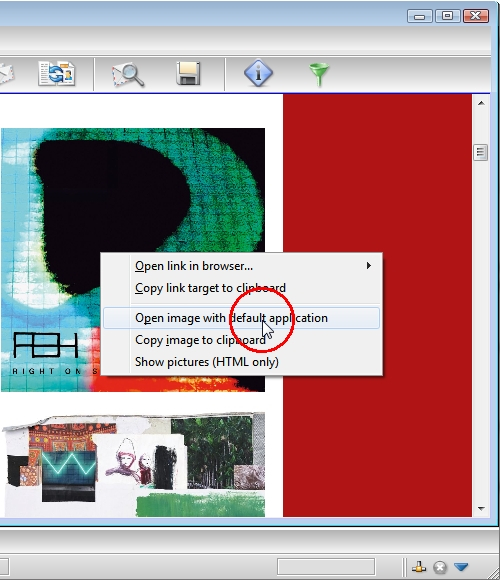Click the collage artwork image below
The height and width of the screenshot is (580, 500).
(133, 465)
